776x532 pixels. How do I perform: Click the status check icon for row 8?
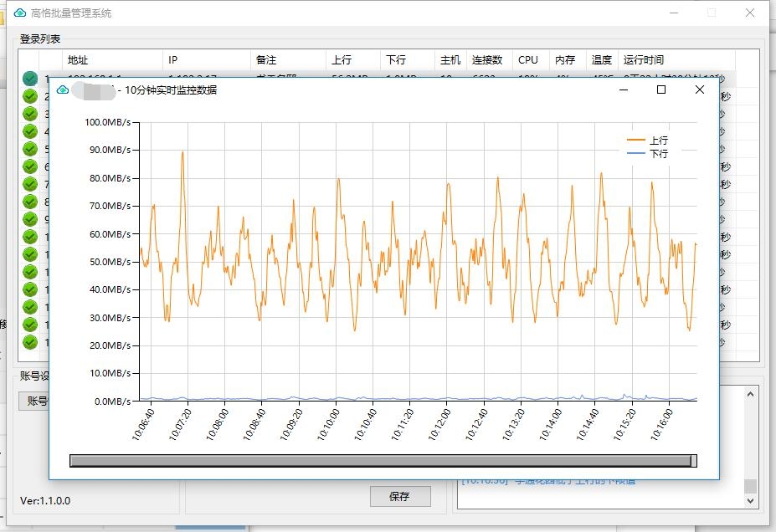(x=30, y=202)
